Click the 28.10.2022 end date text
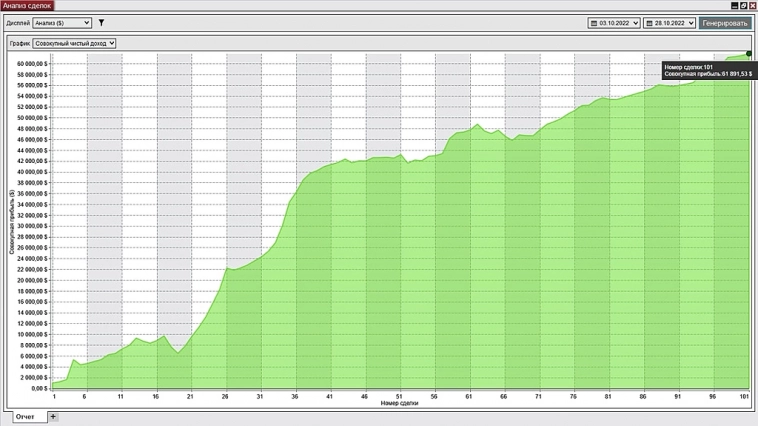 [670, 22]
